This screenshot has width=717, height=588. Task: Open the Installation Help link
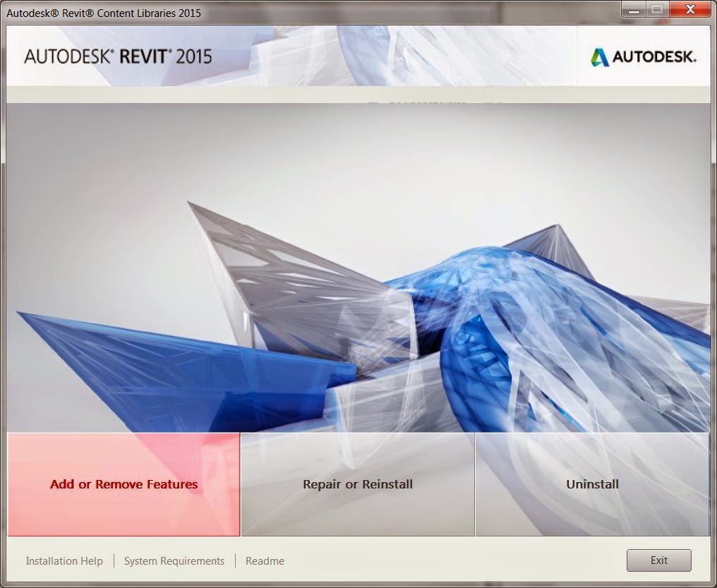click(64, 560)
